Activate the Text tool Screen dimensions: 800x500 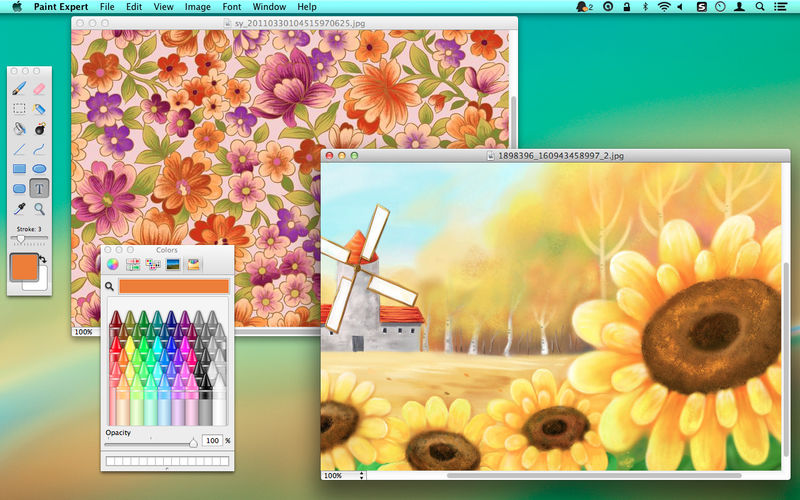click(x=39, y=188)
